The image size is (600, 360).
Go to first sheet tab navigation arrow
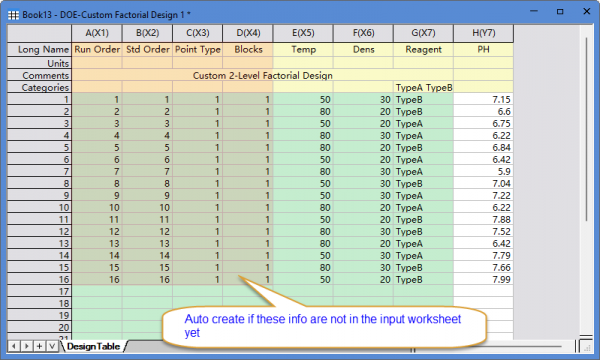(14, 346)
